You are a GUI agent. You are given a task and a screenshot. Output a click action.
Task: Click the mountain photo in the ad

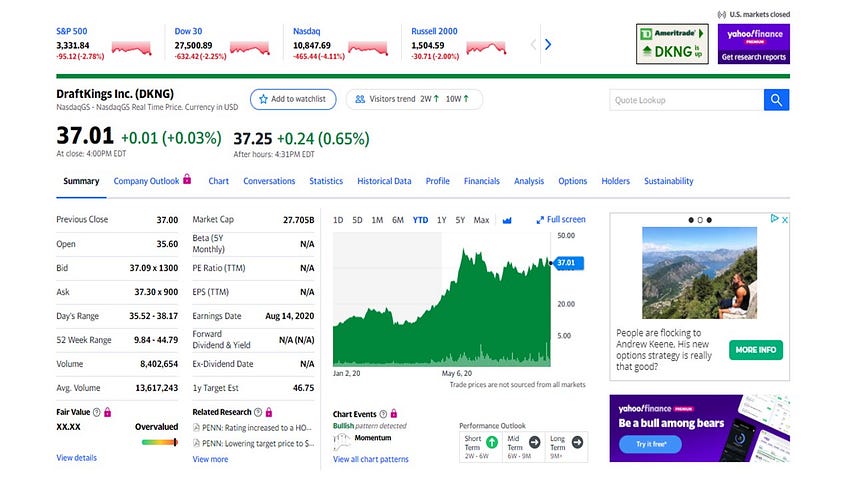(699, 273)
